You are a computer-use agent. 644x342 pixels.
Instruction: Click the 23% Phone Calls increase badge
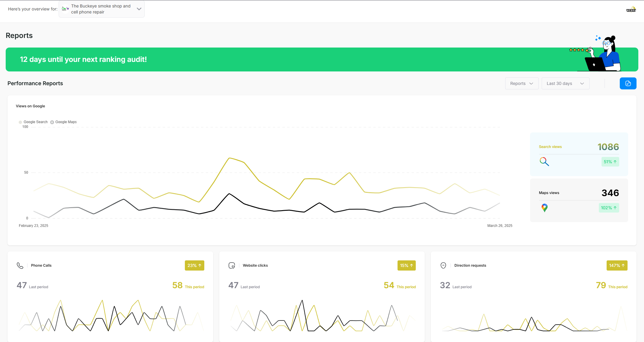click(194, 265)
